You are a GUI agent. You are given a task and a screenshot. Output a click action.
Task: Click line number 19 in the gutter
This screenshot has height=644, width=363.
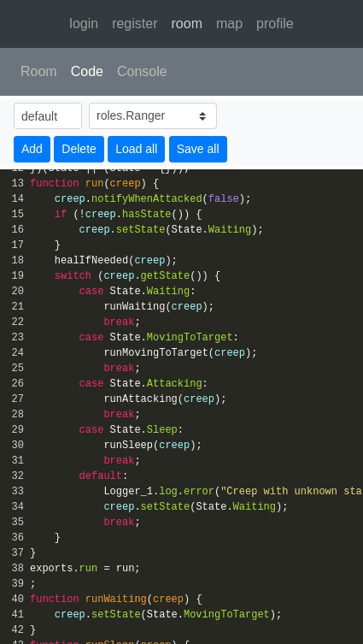click(18, 275)
